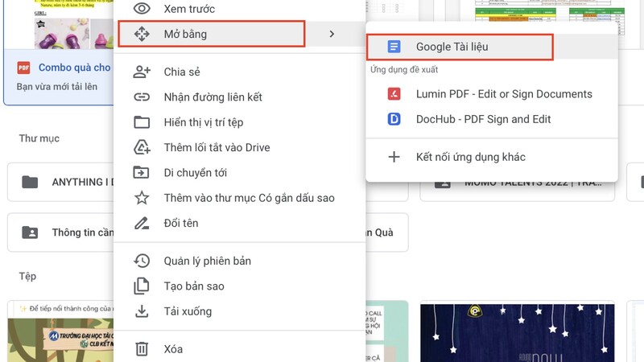Click the blue Google Docs icon in submenu
Screen dimensions: 644x362
tap(394, 47)
